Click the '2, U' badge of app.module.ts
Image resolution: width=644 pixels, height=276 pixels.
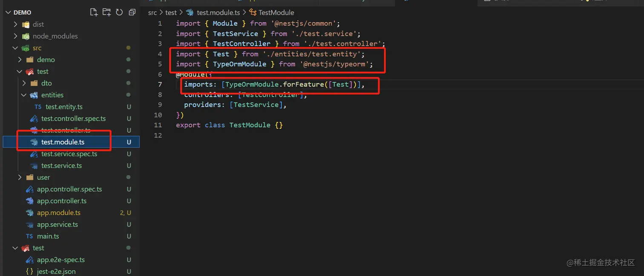click(125, 212)
